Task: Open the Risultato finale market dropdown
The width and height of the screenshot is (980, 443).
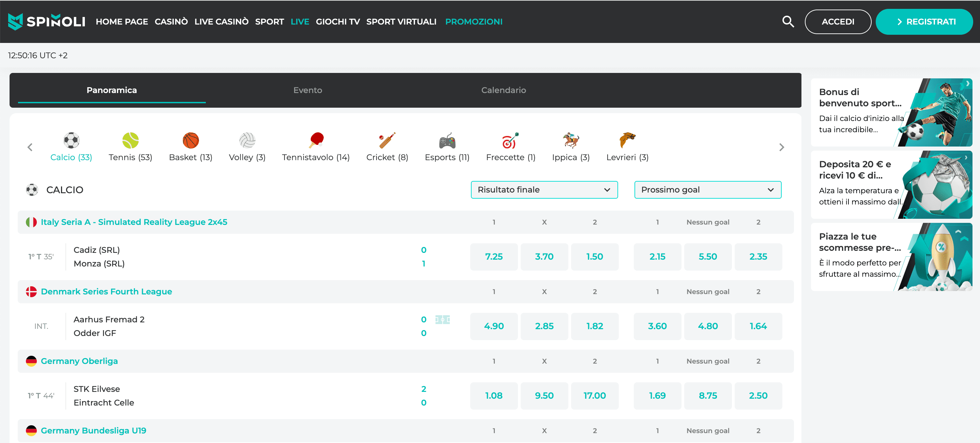Action: coord(544,189)
